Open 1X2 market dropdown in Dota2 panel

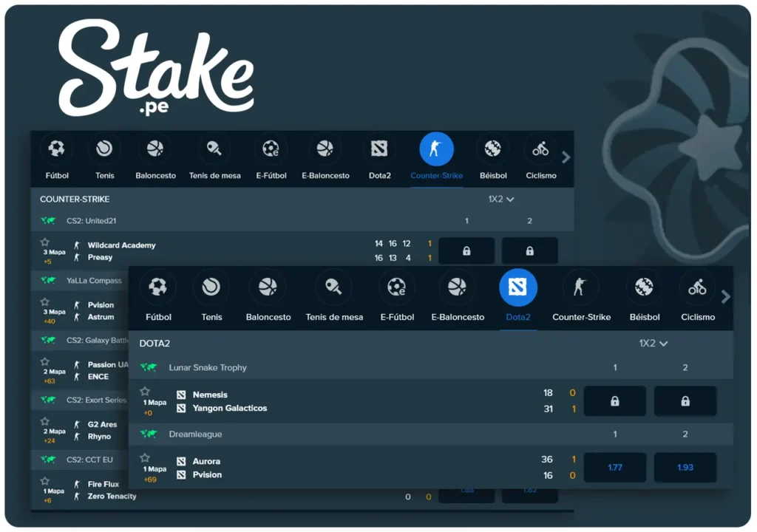pos(654,344)
